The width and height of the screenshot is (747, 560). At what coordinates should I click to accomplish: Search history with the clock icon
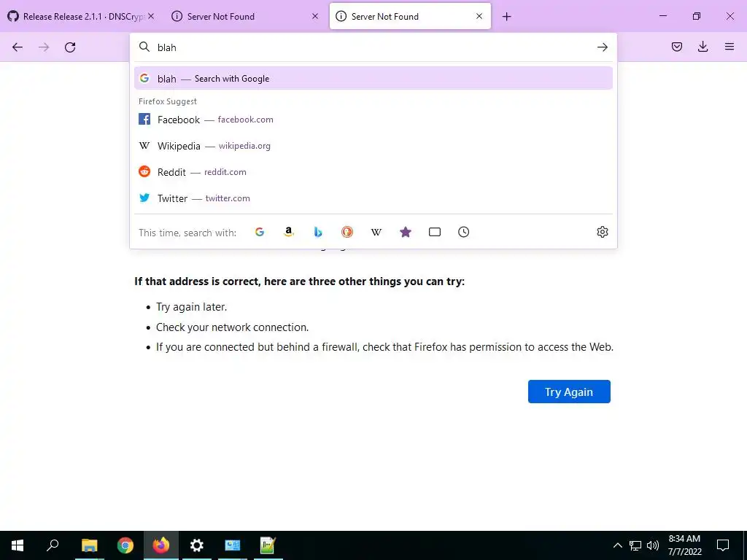pyautogui.click(x=463, y=232)
